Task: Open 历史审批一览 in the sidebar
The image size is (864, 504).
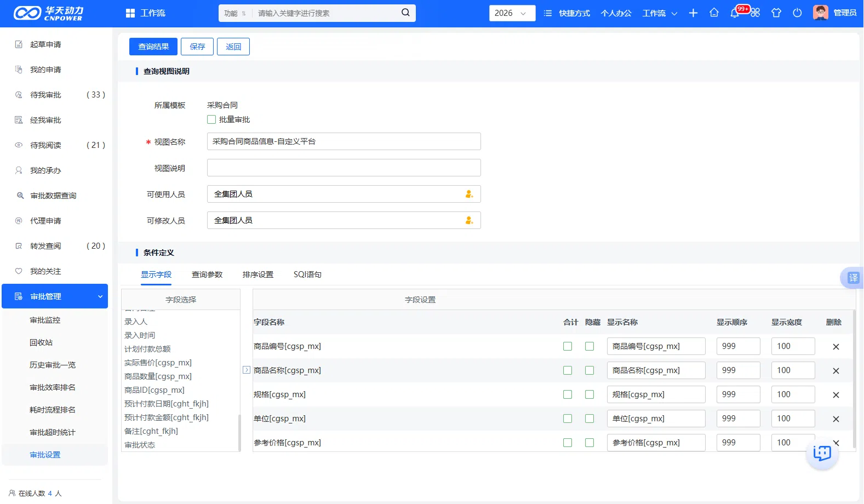Action: pos(53,365)
